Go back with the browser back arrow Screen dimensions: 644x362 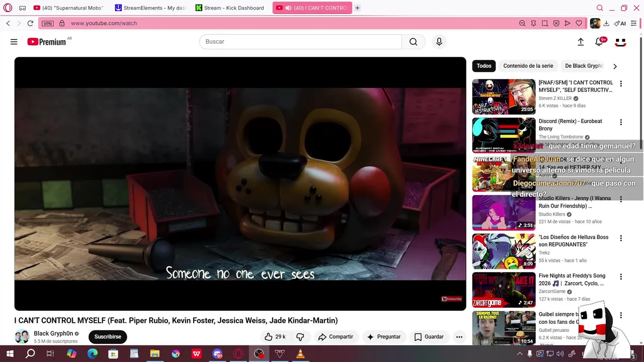click(x=8, y=23)
